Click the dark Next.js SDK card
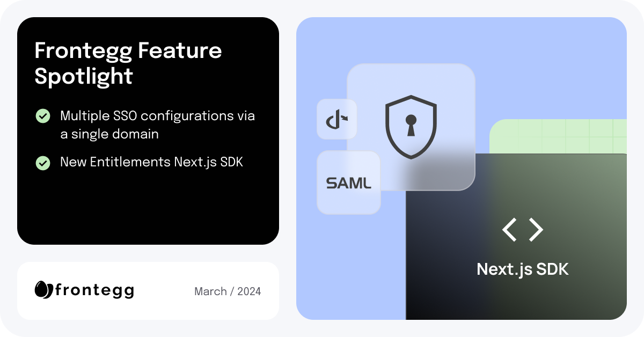 pyautogui.click(x=516, y=236)
